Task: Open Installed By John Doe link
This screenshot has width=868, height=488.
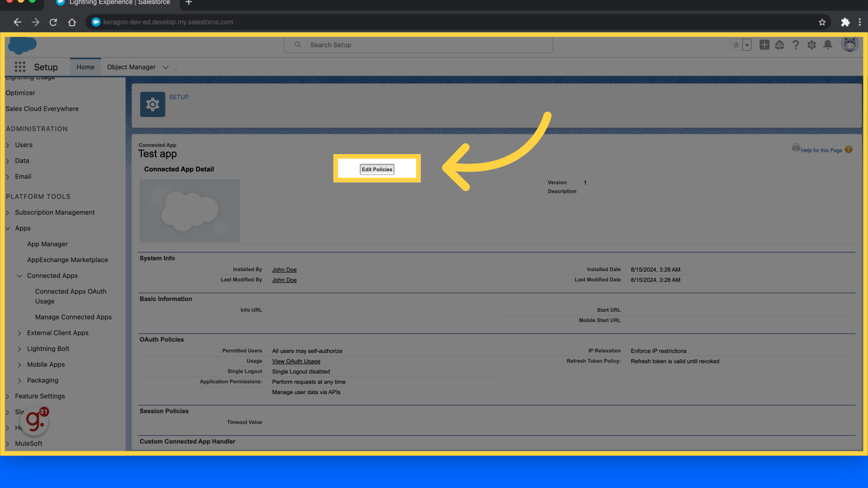Action: [284, 270]
